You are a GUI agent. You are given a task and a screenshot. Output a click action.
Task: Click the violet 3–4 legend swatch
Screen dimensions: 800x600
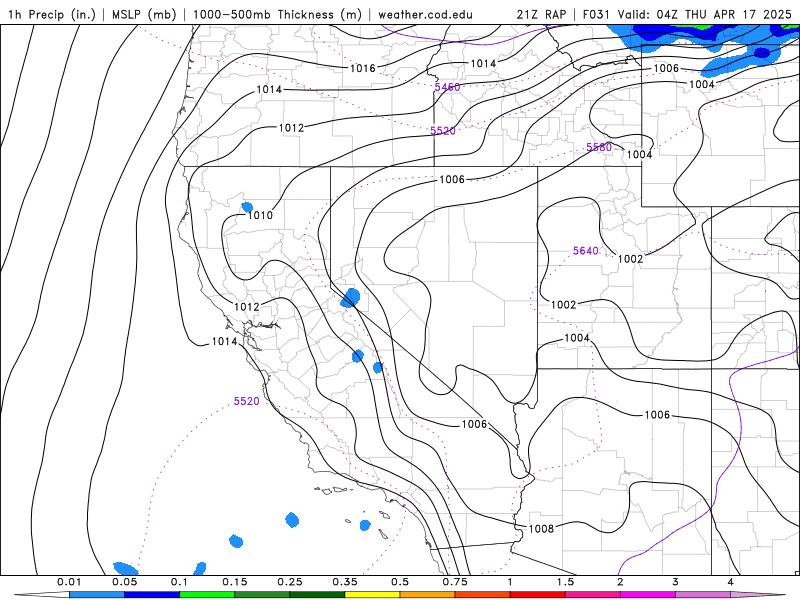point(703,595)
